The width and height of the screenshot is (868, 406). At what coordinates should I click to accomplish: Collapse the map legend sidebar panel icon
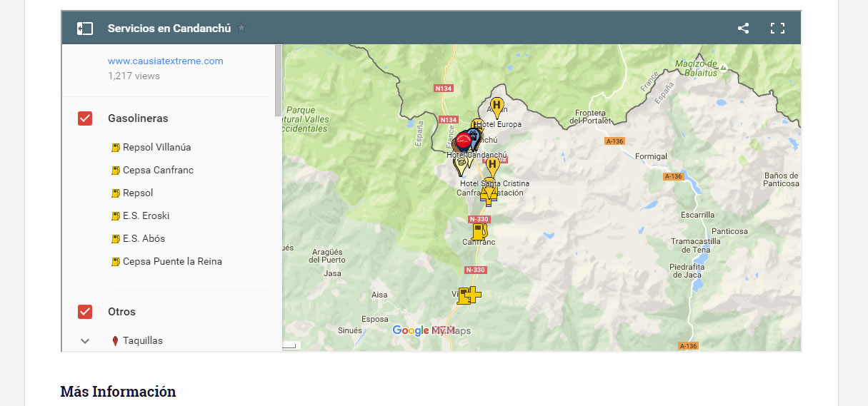(85, 29)
